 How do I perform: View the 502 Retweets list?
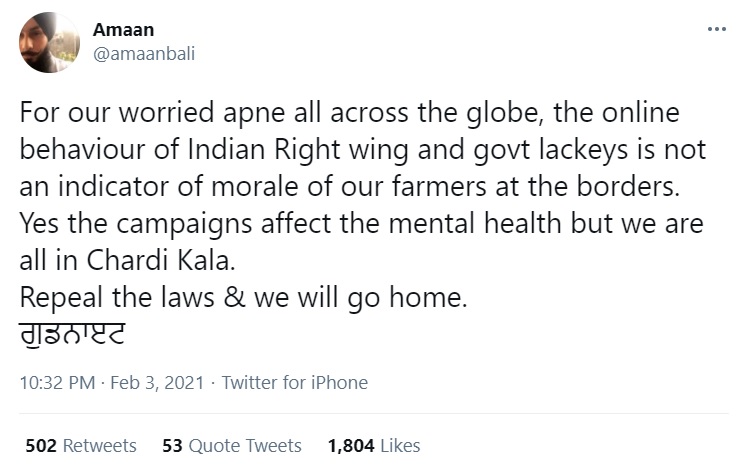click(x=81, y=445)
